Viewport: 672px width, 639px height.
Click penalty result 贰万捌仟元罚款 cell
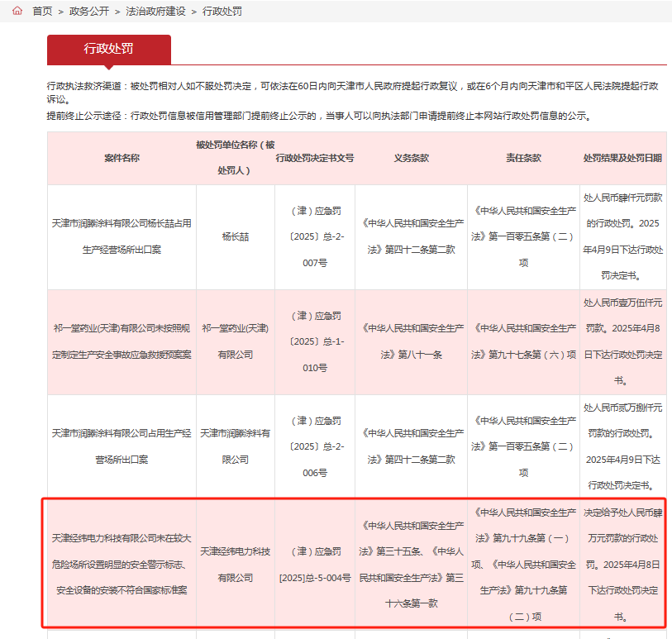pyautogui.click(x=622, y=446)
